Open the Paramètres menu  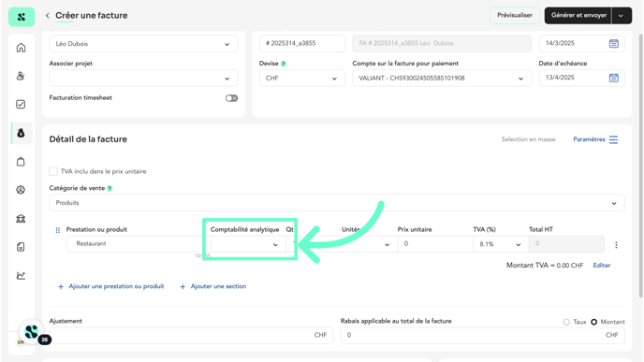595,139
